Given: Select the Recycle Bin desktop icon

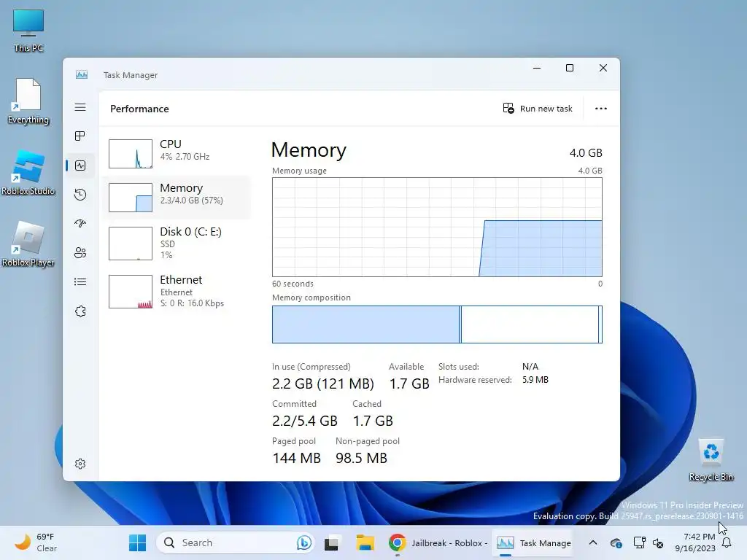Looking at the screenshot, I should [x=711, y=460].
